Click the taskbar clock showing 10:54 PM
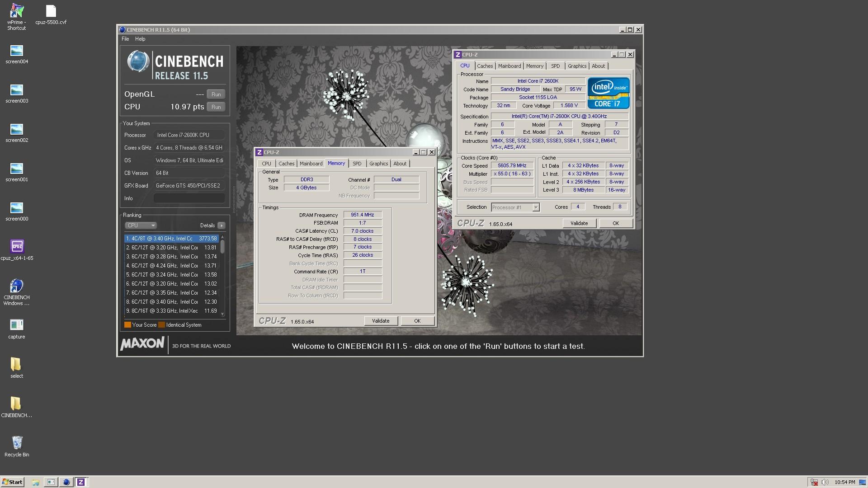 [x=845, y=482]
